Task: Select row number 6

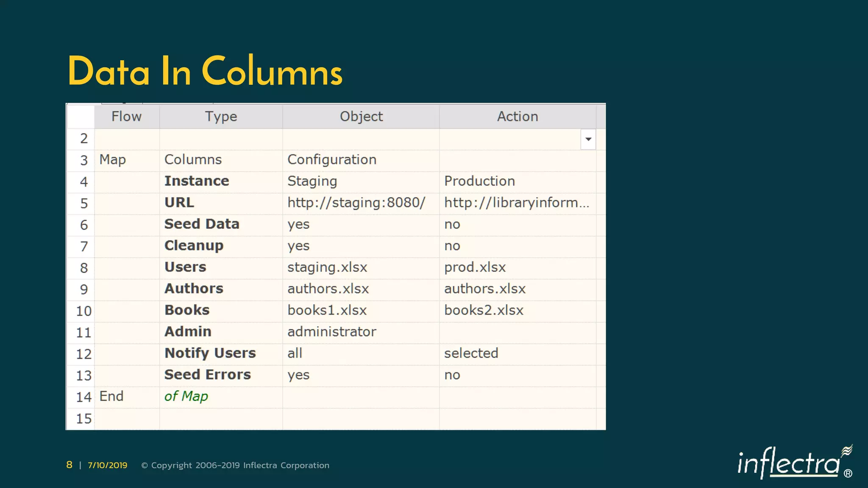Action: 81,225
